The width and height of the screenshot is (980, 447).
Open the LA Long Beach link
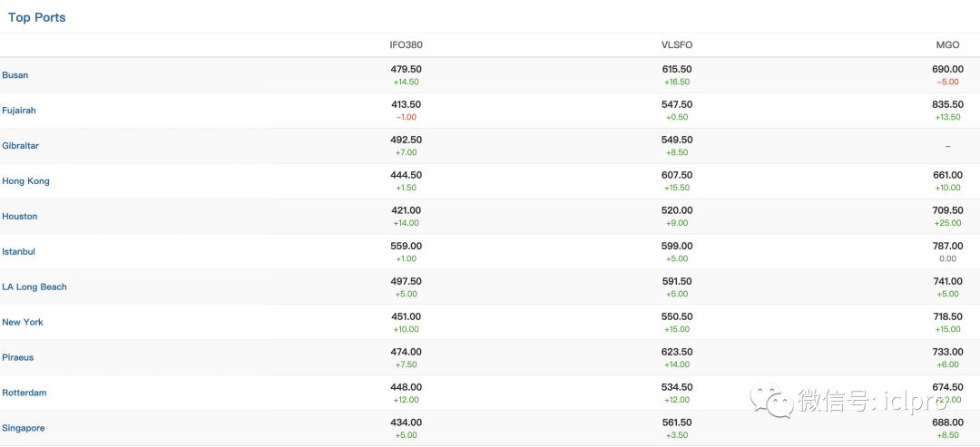[x=34, y=287]
